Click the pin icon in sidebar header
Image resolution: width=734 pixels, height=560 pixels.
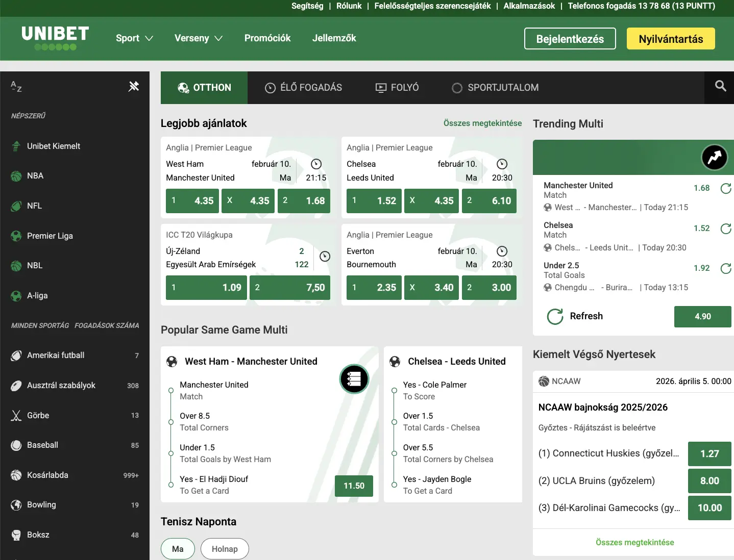coord(134,87)
